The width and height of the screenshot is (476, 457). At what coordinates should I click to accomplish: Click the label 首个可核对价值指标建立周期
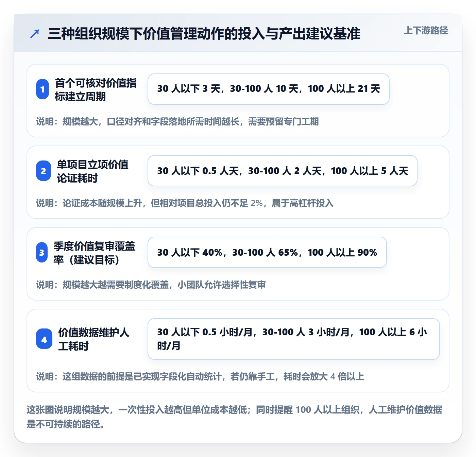(96, 89)
